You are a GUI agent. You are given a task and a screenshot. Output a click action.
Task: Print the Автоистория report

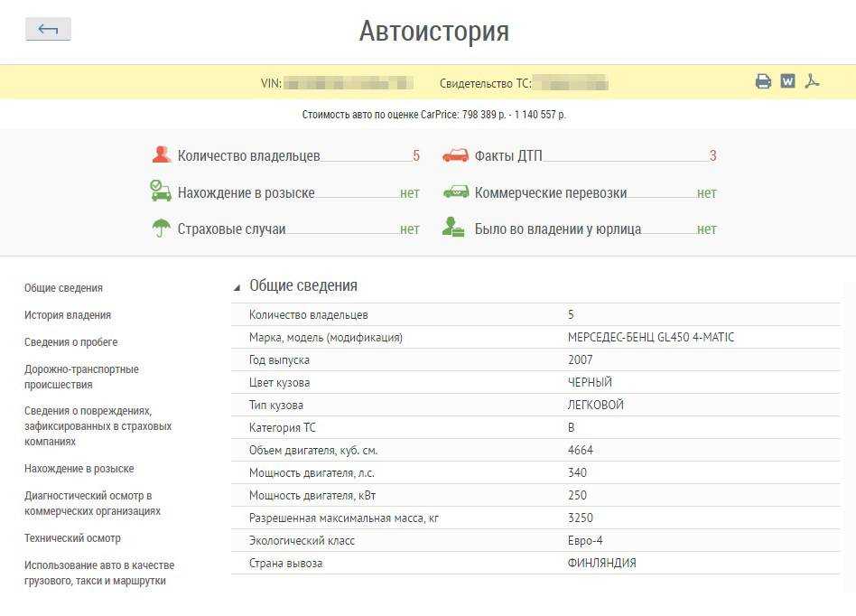[x=763, y=82]
